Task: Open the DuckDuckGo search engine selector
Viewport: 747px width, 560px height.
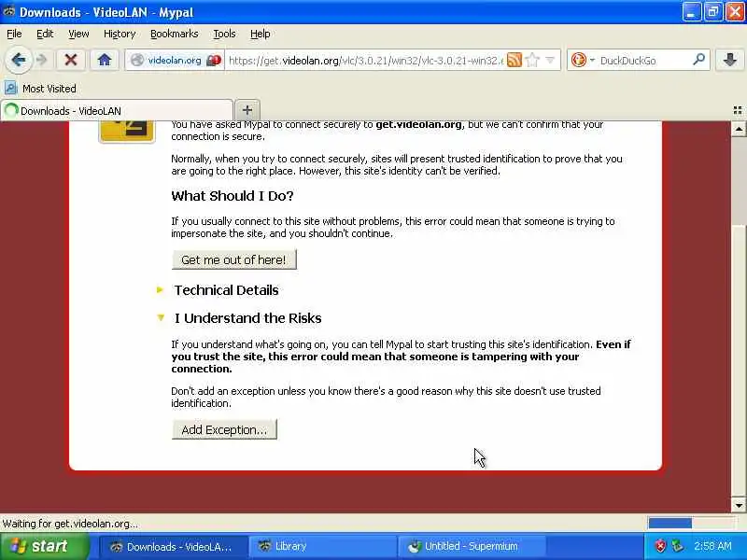Action: (x=583, y=60)
